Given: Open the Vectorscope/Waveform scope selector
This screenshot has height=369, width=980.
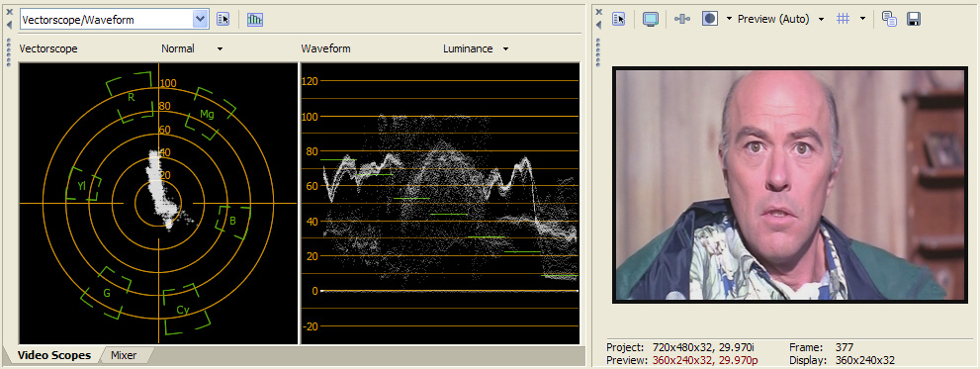Looking at the screenshot, I should [x=114, y=20].
